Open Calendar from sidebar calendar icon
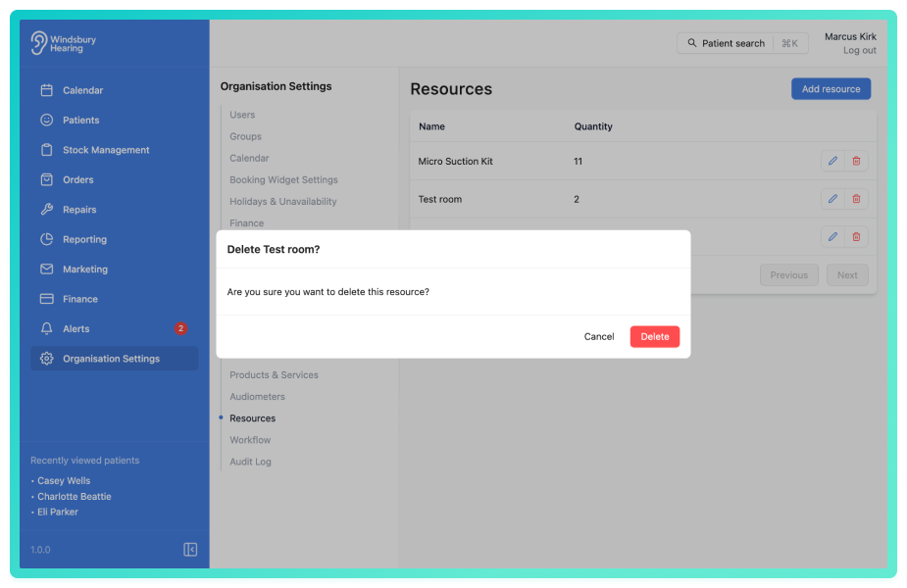 click(x=47, y=90)
